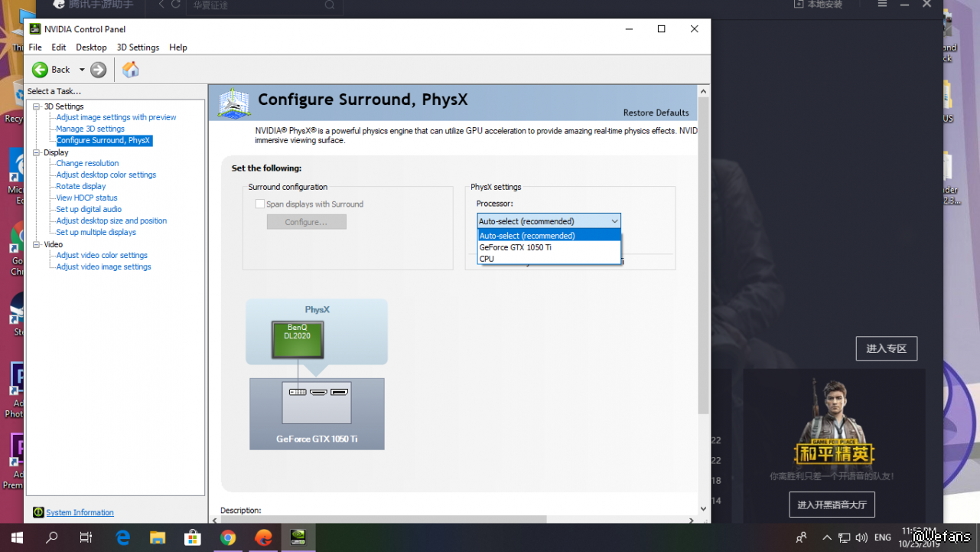Click the DVI connector icon in the diagram

click(x=298, y=392)
